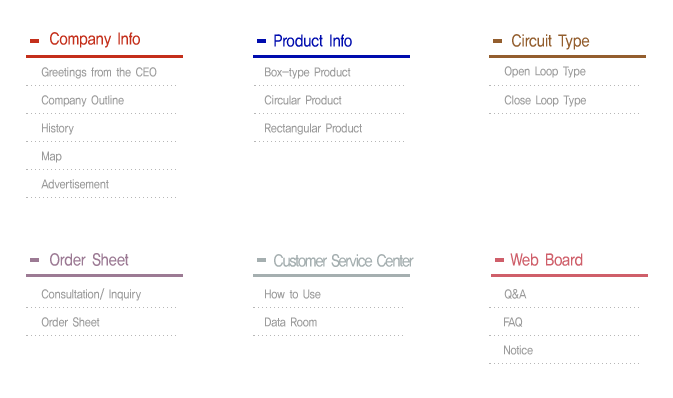The image size is (673, 398).
Task: Click the Circuit Type heading
Action: point(550,41)
